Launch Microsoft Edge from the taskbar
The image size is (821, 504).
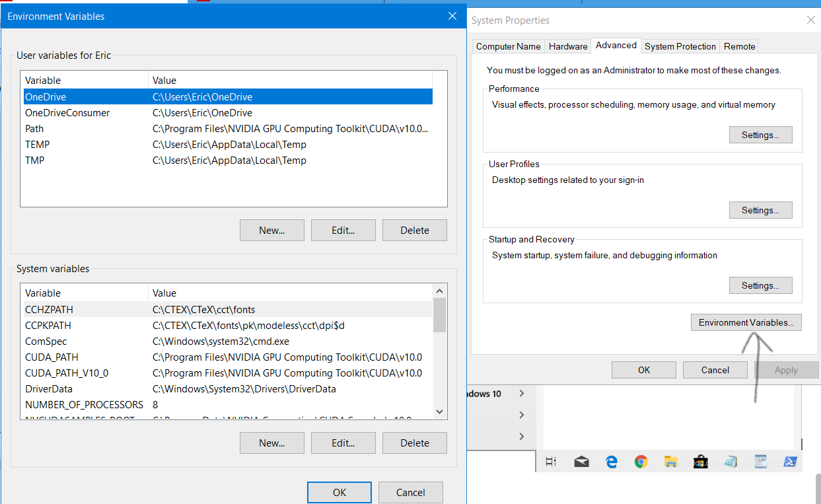click(x=611, y=462)
